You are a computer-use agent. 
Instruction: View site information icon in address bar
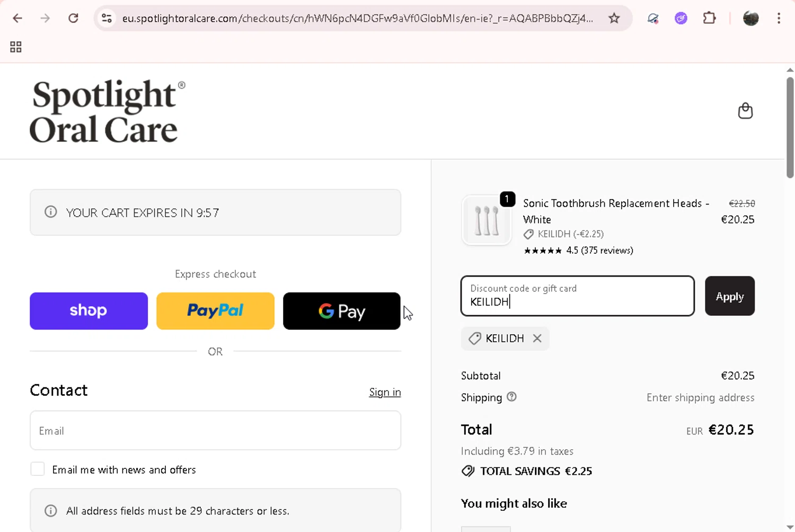click(107, 19)
